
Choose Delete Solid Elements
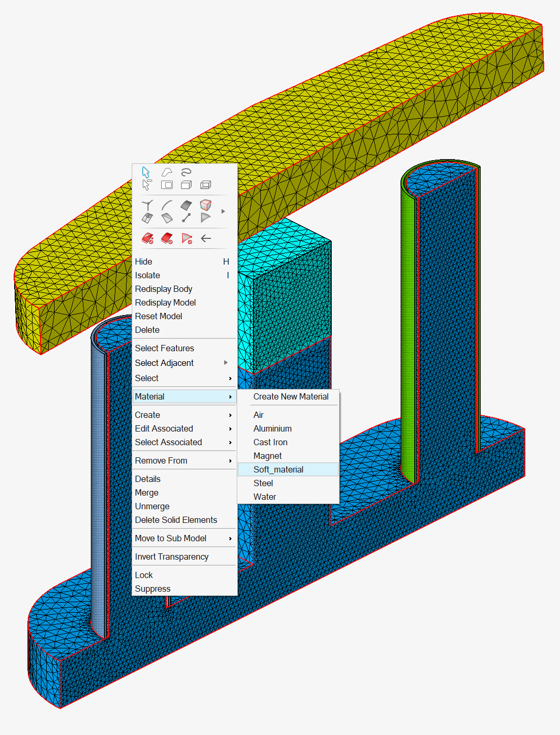click(x=185, y=520)
